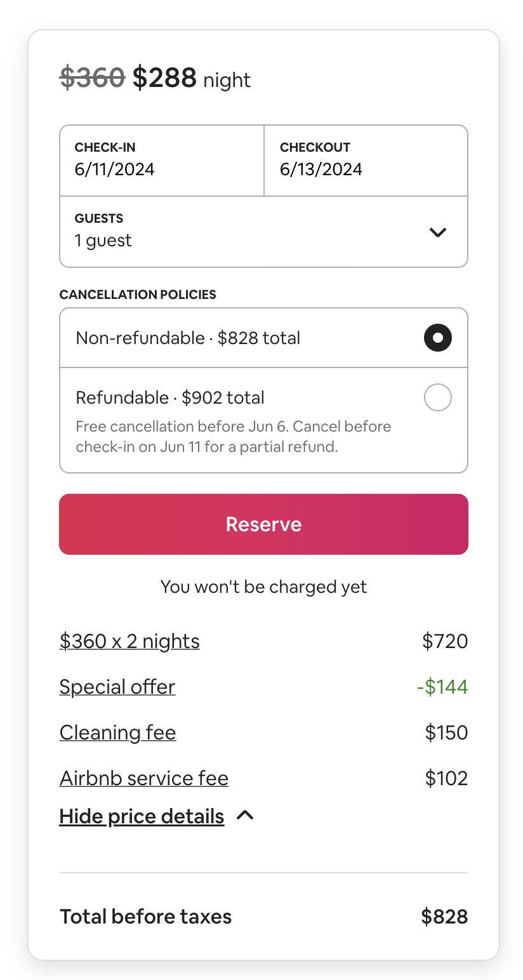
Task: Click the caret beside Hide price details
Action: pos(245,816)
